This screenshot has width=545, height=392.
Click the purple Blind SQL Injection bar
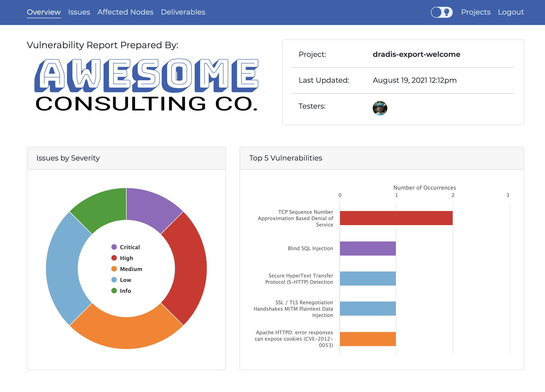click(x=368, y=248)
